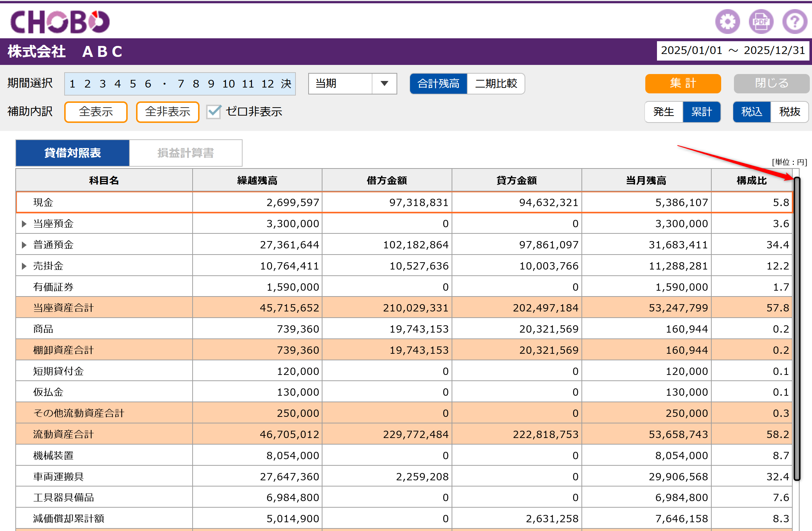Select 決 in the period selector

pos(286,84)
